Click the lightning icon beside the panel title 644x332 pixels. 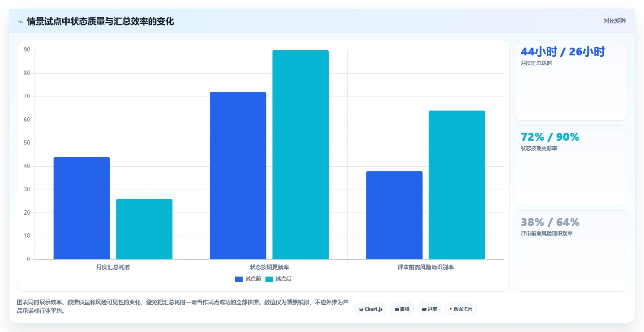[20, 21]
